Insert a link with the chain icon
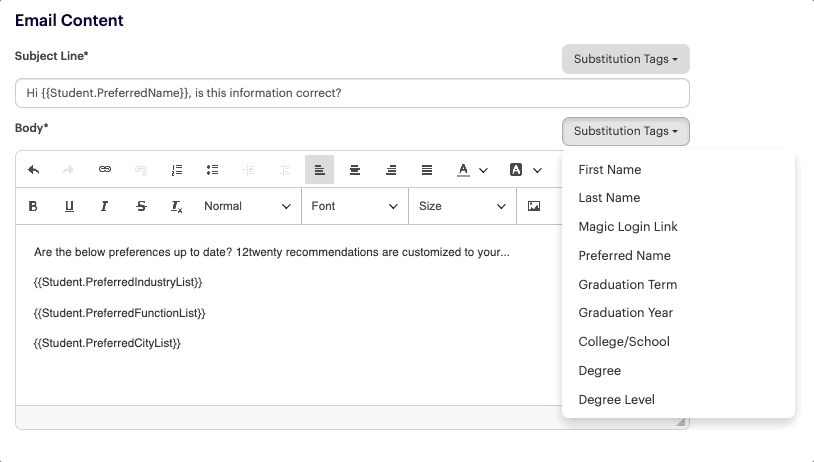 (x=105, y=169)
